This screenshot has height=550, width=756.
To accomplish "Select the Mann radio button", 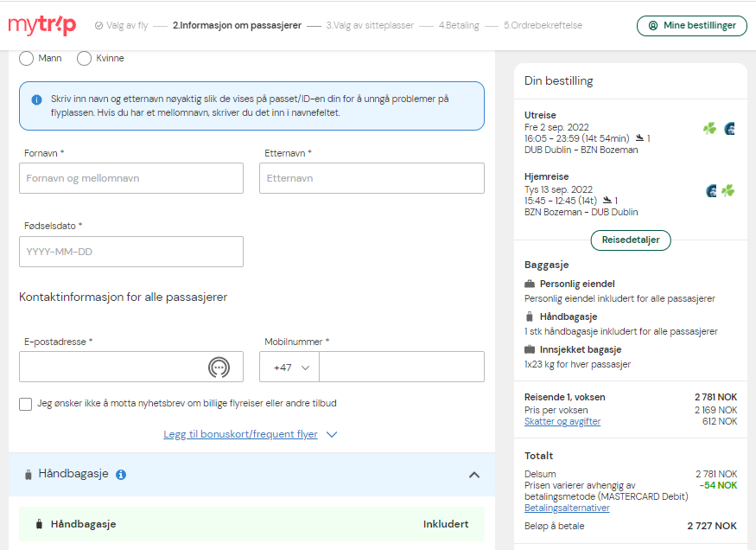I will point(26,59).
